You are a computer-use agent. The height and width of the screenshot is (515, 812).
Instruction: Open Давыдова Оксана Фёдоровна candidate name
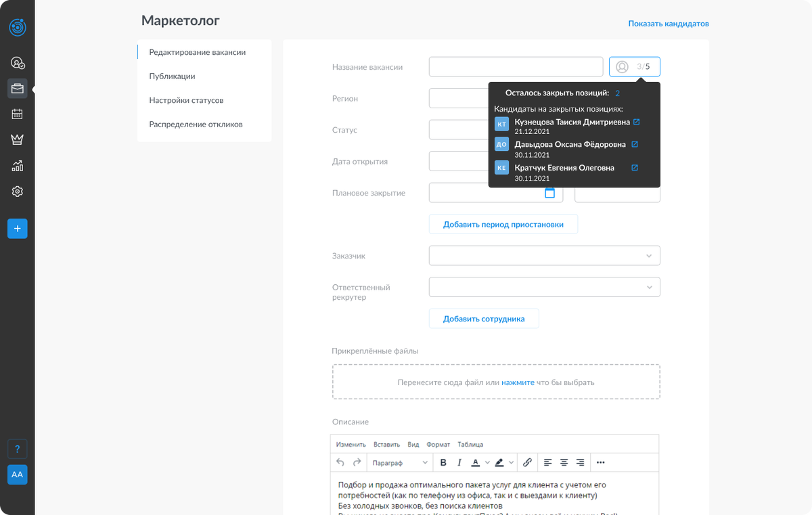point(570,144)
